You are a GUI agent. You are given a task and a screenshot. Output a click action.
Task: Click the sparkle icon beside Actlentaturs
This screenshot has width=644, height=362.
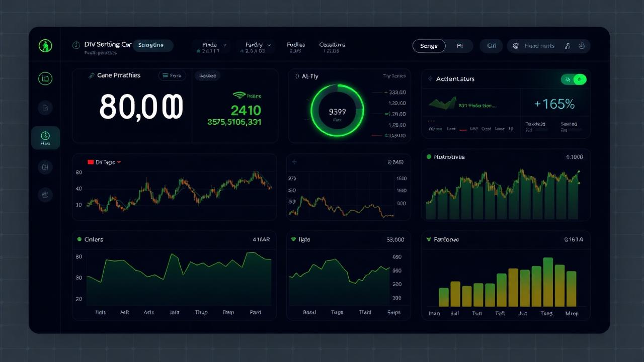(x=430, y=79)
